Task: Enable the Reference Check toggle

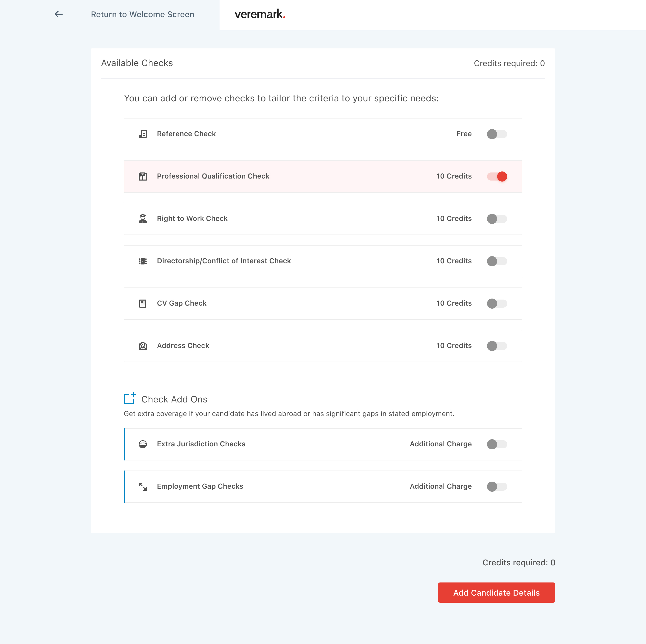Action: coord(497,134)
